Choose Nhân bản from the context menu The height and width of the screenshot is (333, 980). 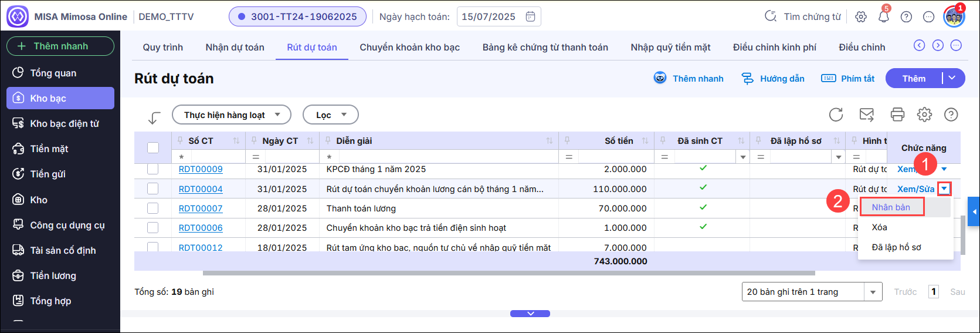click(x=891, y=207)
